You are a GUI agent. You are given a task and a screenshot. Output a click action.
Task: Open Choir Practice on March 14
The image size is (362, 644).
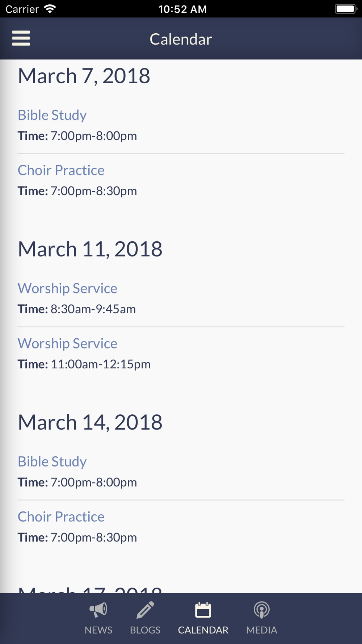click(x=61, y=517)
